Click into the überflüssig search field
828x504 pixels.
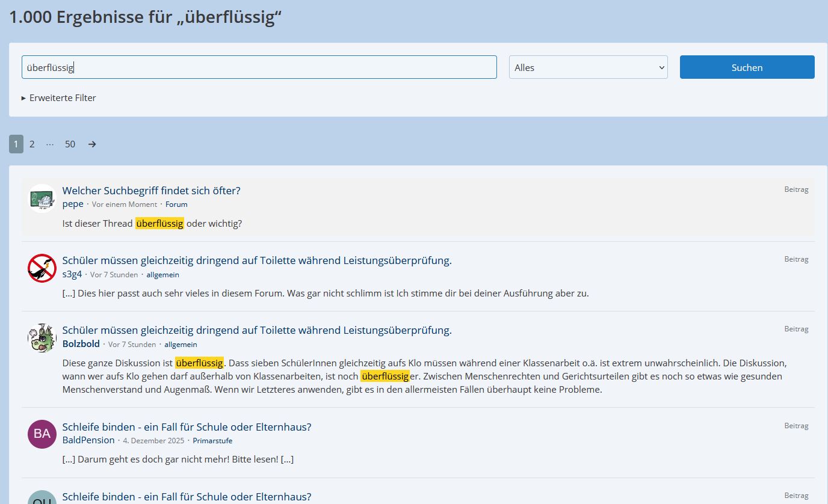[x=259, y=67]
